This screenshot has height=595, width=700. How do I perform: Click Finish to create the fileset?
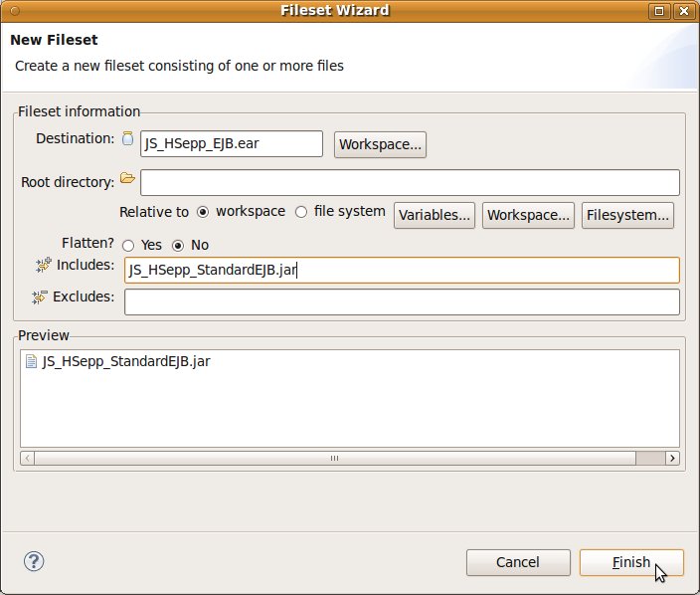[x=631, y=562]
